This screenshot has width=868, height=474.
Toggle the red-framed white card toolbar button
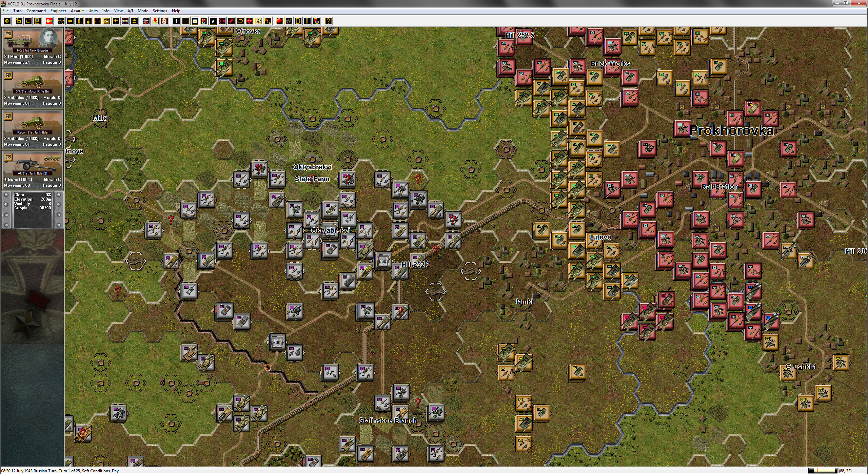coord(203,21)
